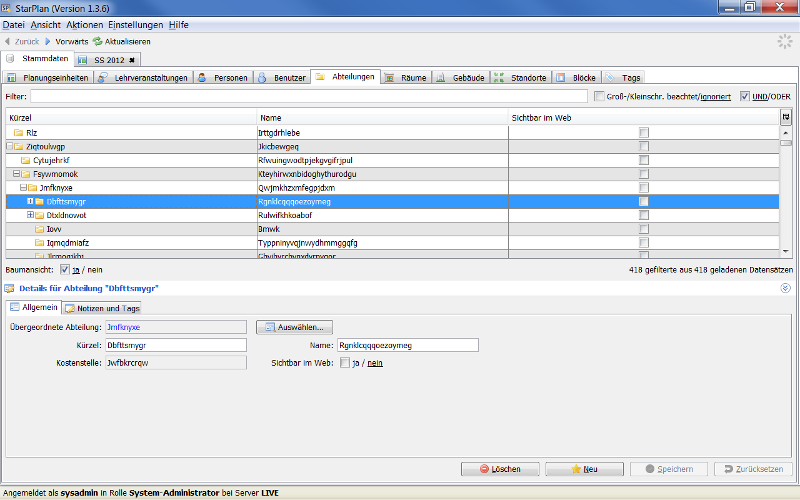Collapse the Details für Abteilung panel
Viewport: 800px width, 500px height.
786,288
